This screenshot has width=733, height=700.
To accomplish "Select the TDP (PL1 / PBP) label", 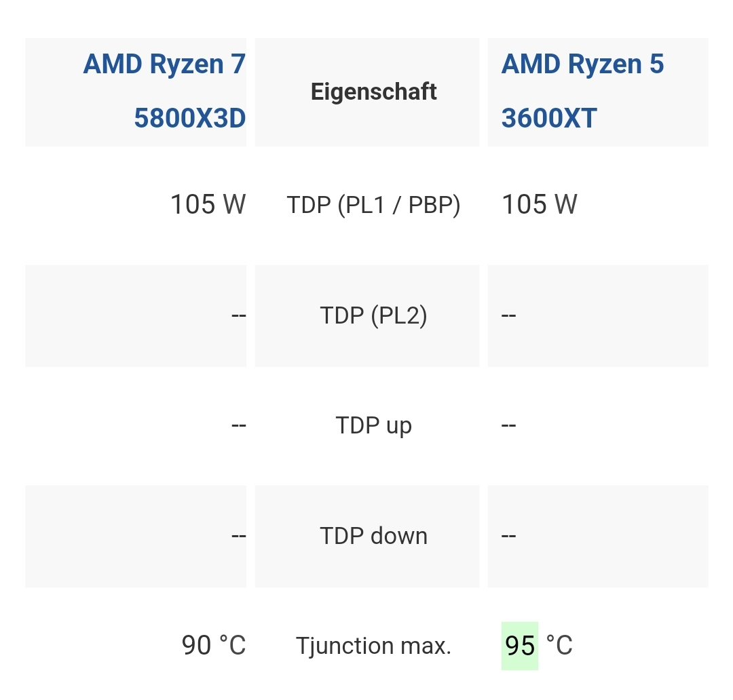I will pyautogui.click(x=373, y=205).
